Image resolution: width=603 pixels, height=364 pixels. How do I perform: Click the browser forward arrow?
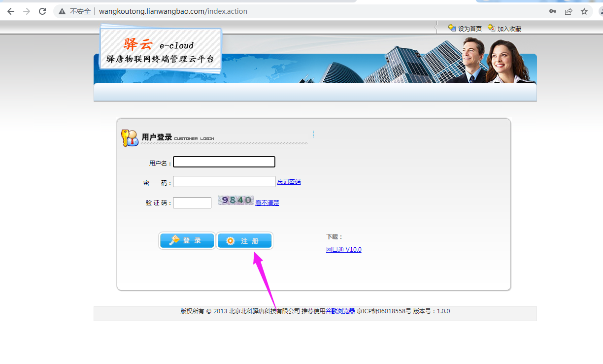coord(27,11)
